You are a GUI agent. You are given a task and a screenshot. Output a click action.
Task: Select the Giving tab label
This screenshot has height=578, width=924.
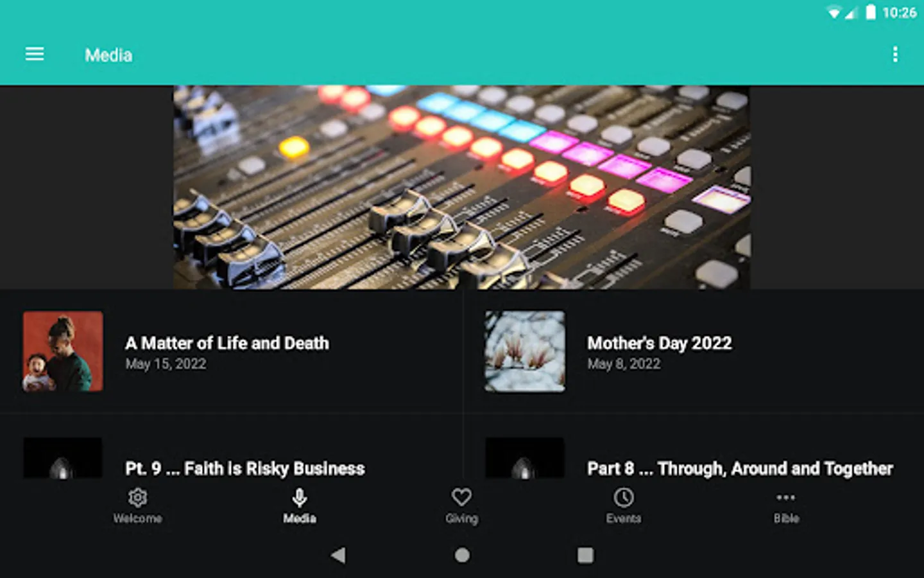click(461, 518)
